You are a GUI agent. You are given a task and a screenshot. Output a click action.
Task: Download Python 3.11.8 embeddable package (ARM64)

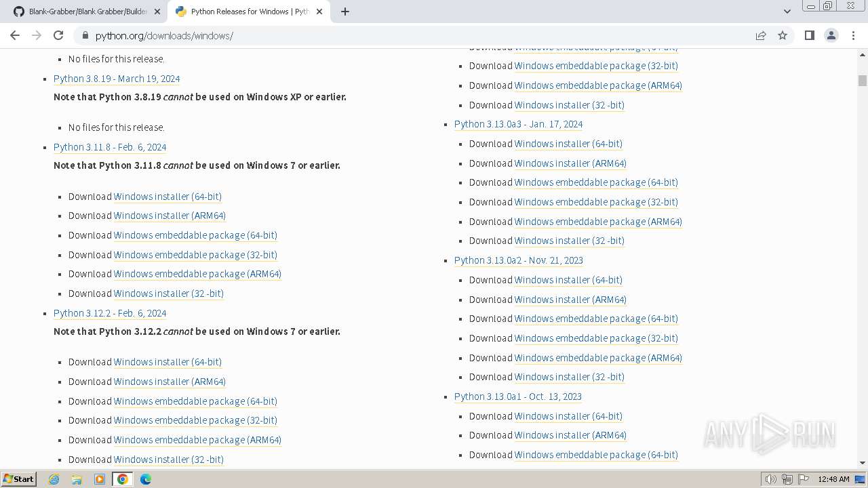point(197,274)
